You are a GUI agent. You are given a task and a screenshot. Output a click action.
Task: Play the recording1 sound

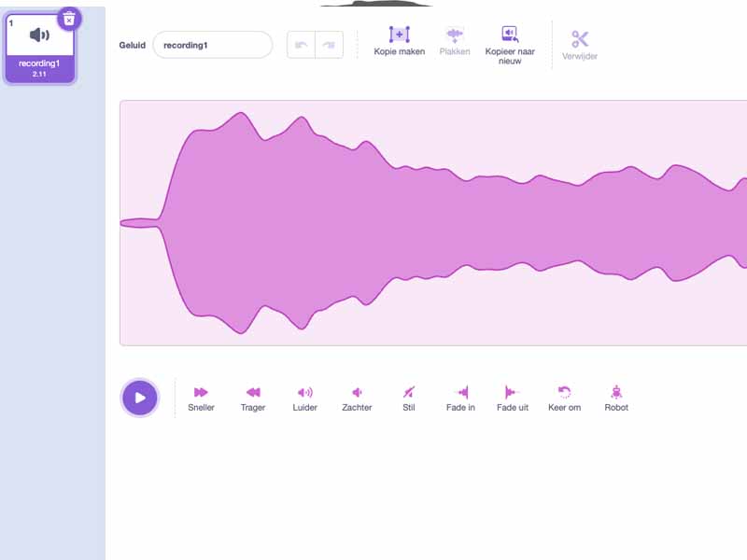140,398
